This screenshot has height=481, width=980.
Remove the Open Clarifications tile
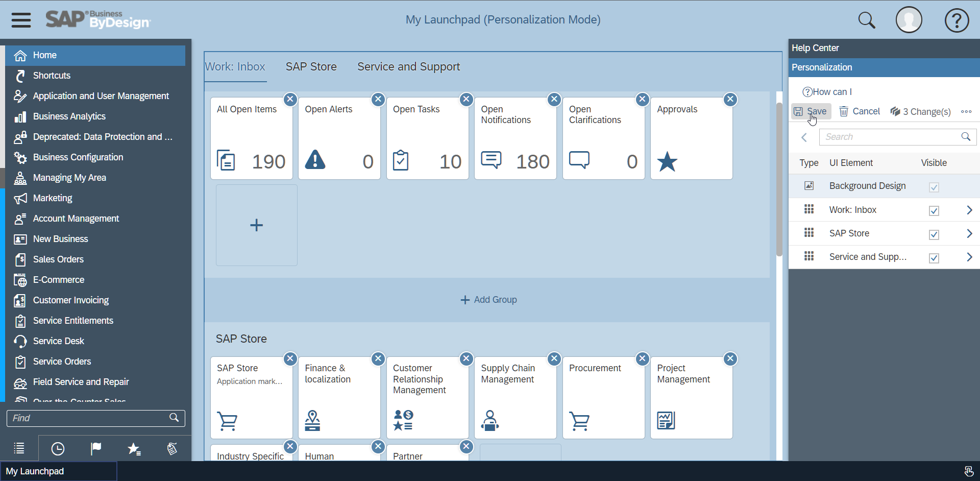click(x=642, y=99)
